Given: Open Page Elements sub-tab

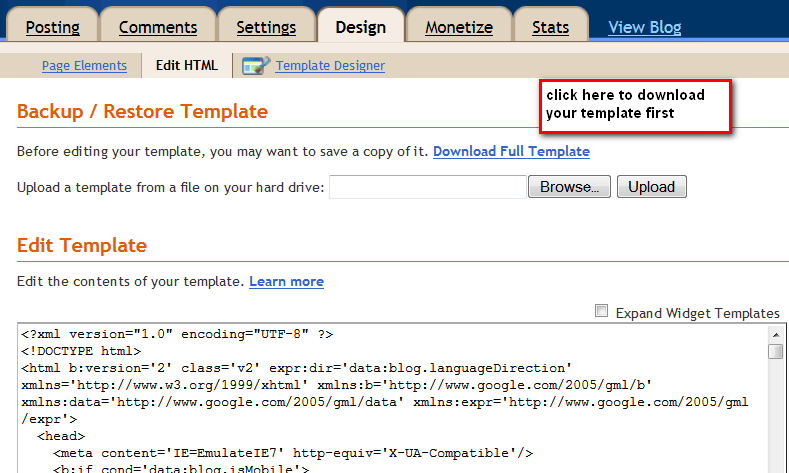Looking at the screenshot, I should (x=84, y=65).
